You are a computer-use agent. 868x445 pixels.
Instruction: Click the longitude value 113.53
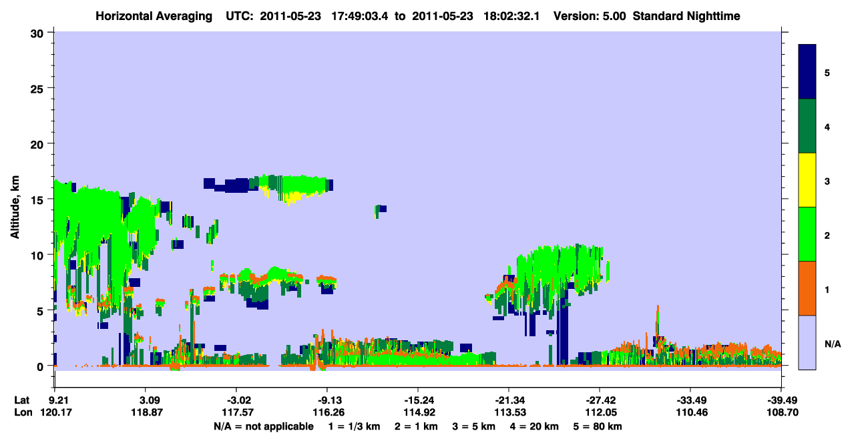[x=511, y=412]
